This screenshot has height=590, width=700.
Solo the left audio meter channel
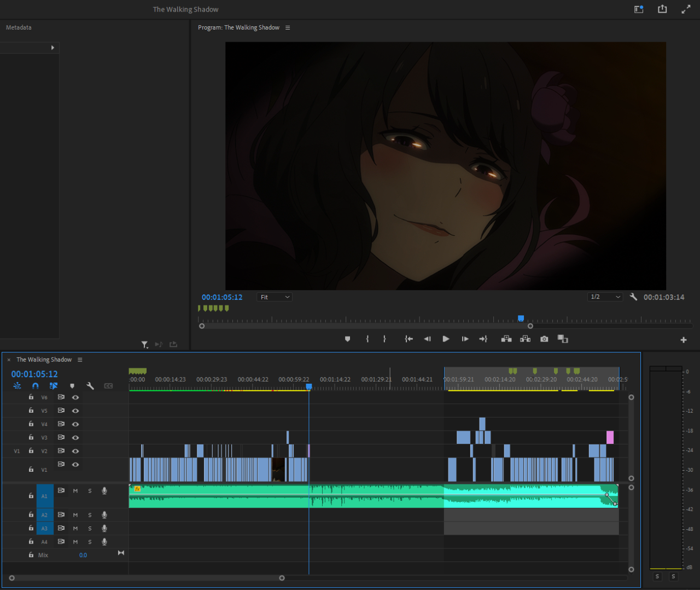[657, 576]
